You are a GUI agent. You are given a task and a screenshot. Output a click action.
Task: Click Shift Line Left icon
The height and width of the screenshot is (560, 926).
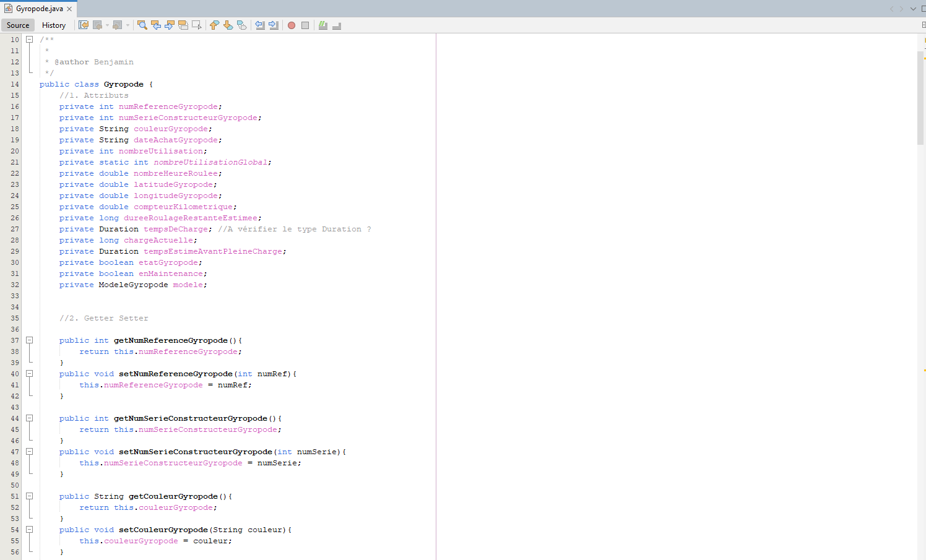point(260,25)
